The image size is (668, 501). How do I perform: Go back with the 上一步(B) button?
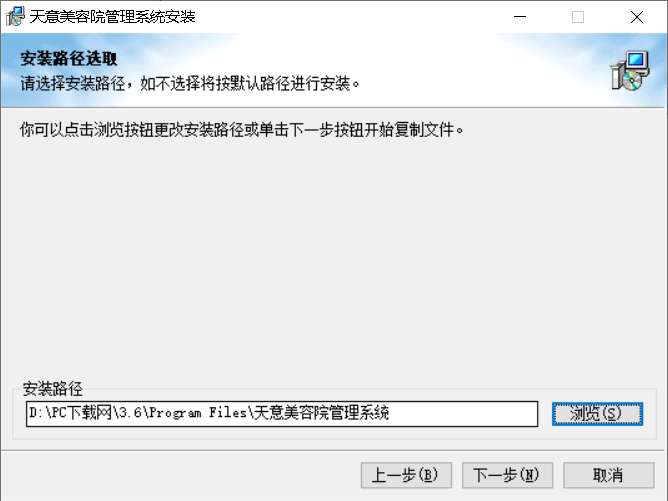[406, 475]
